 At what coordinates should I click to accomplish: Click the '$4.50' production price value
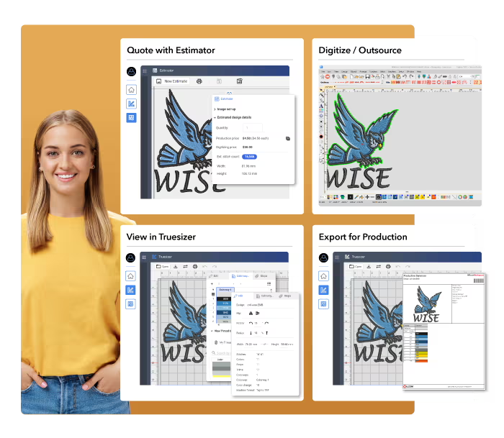pos(246,138)
